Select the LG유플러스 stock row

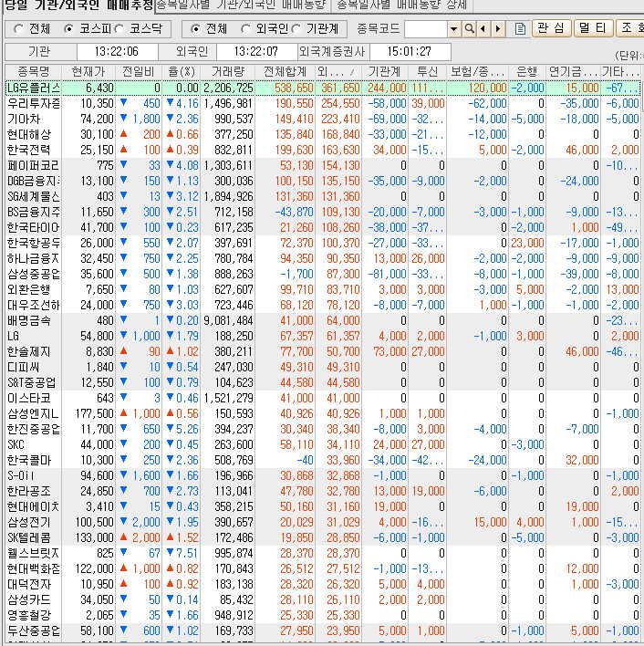323,88
